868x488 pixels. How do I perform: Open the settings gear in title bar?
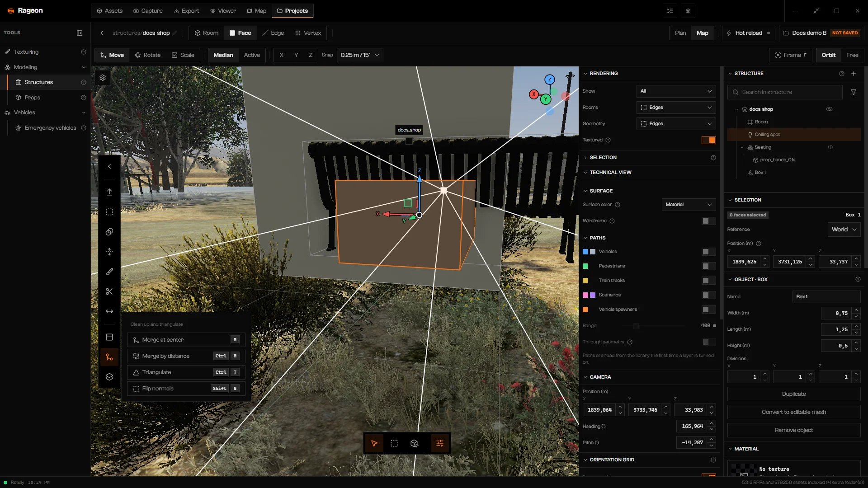click(x=688, y=11)
